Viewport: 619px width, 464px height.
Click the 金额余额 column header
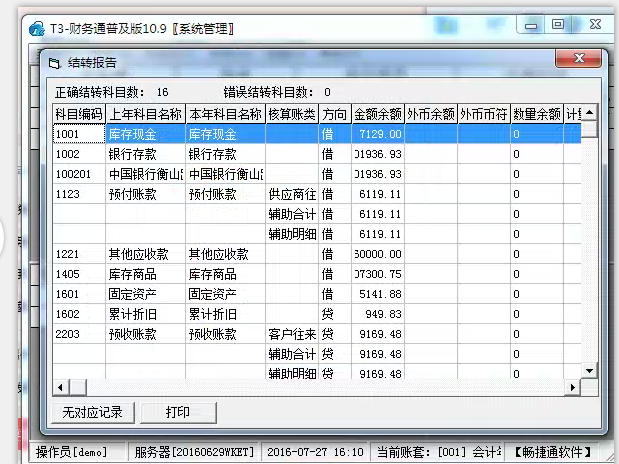point(377,114)
